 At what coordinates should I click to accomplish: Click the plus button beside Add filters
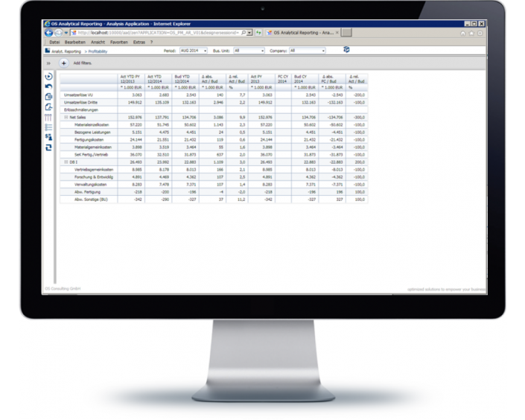(64, 63)
